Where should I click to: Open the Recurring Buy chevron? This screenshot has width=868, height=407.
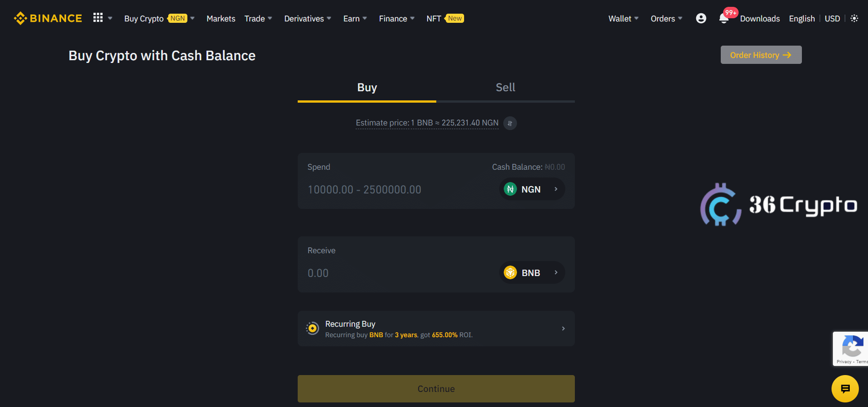point(563,329)
